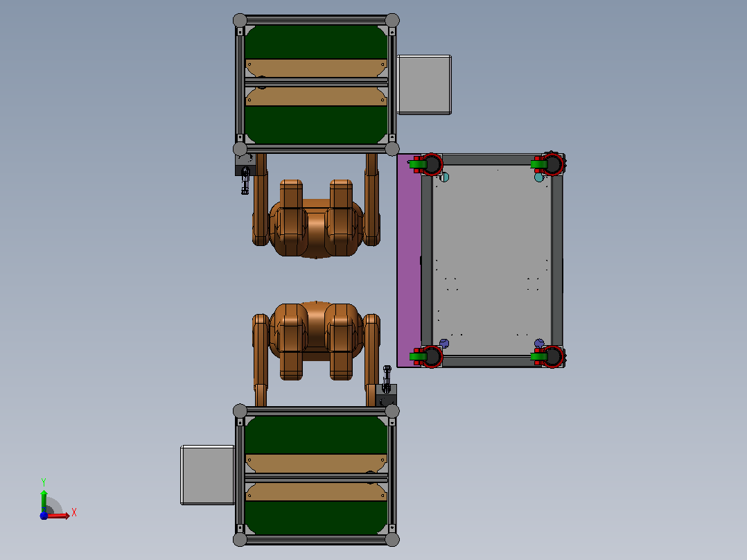Screen dimensions: 747x560
Task: Select the top-right red caster wheel on cart
Action: 550,164
